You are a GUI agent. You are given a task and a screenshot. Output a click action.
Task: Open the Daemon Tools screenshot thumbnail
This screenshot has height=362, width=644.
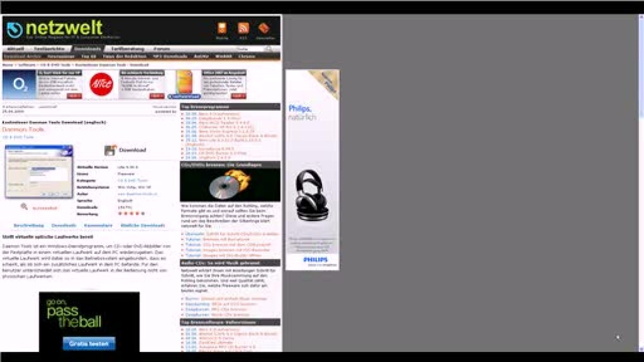pyautogui.click(x=39, y=171)
